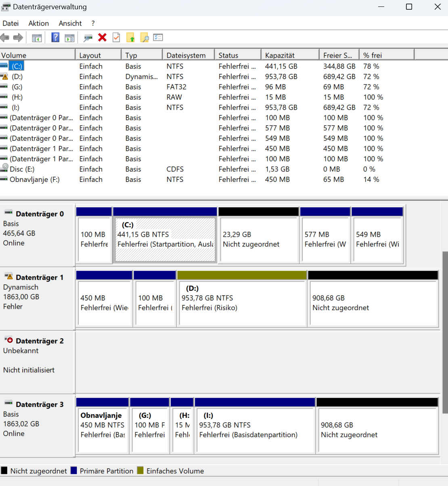Select the 450 MB partition on Datenträger 1
The width and height of the screenshot is (448, 486).
(104, 299)
